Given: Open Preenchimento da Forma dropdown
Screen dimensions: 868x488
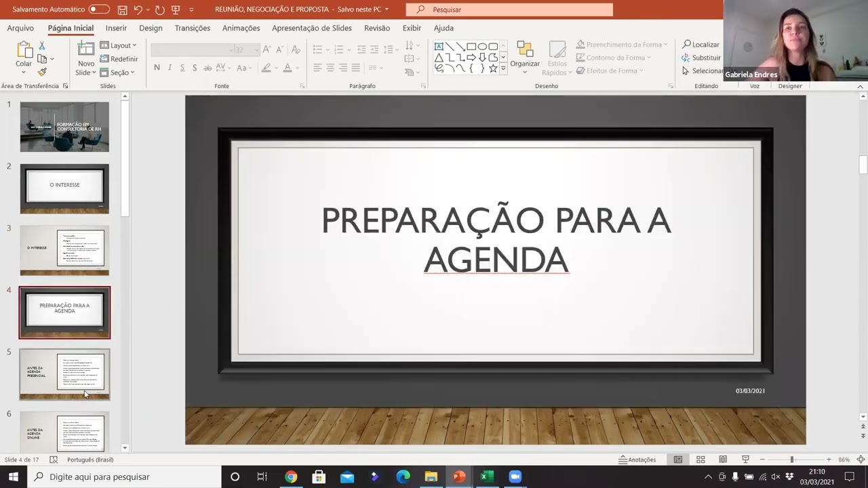Looking at the screenshot, I should [622, 44].
